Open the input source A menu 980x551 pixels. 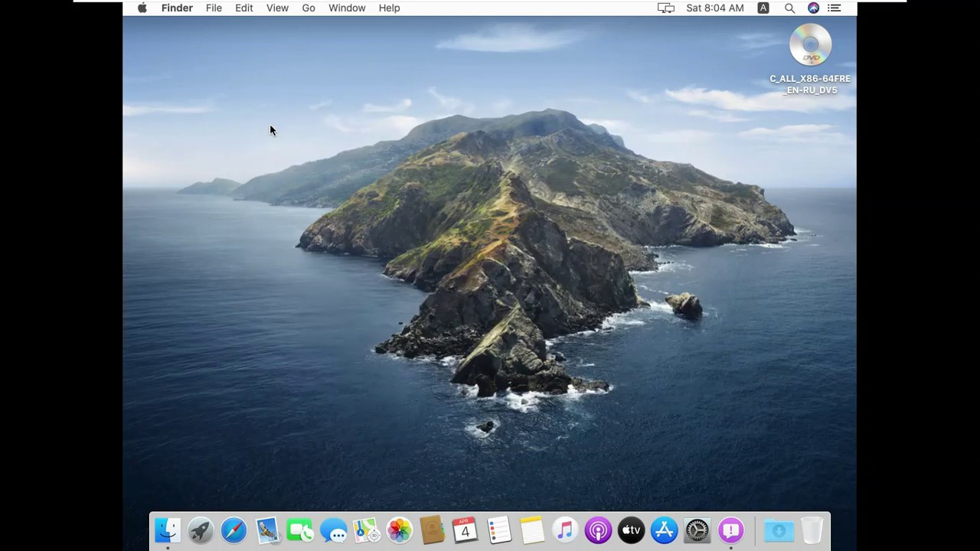(x=763, y=8)
